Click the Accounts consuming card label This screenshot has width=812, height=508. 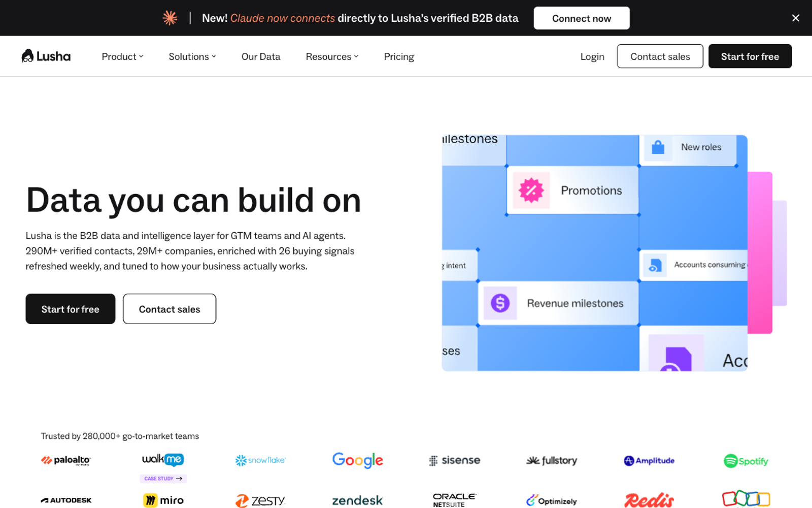coord(710,265)
